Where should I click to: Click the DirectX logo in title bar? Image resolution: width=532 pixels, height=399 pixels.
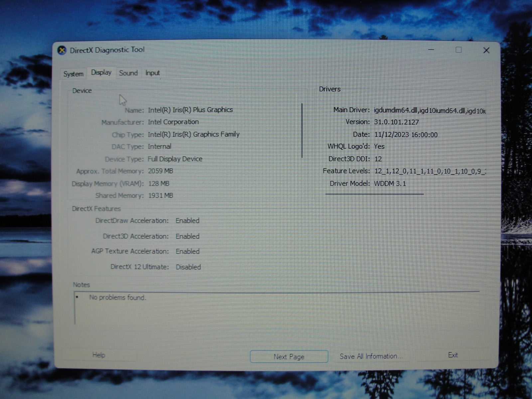click(x=62, y=50)
